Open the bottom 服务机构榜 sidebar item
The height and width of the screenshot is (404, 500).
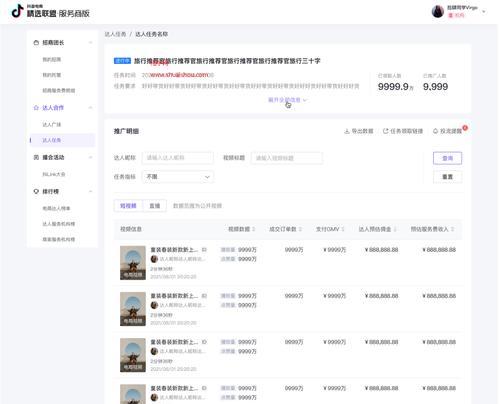(x=59, y=239)
